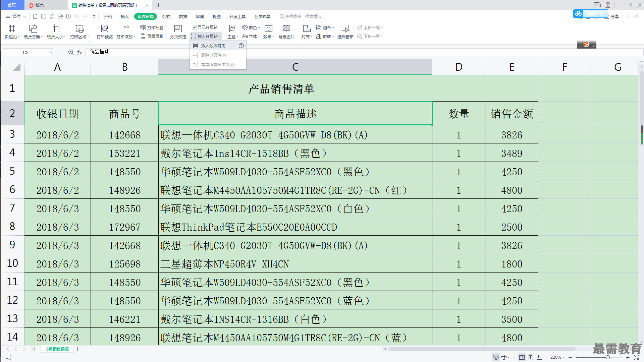Select the 6月销售情况 sheet tab

(58, 349)
